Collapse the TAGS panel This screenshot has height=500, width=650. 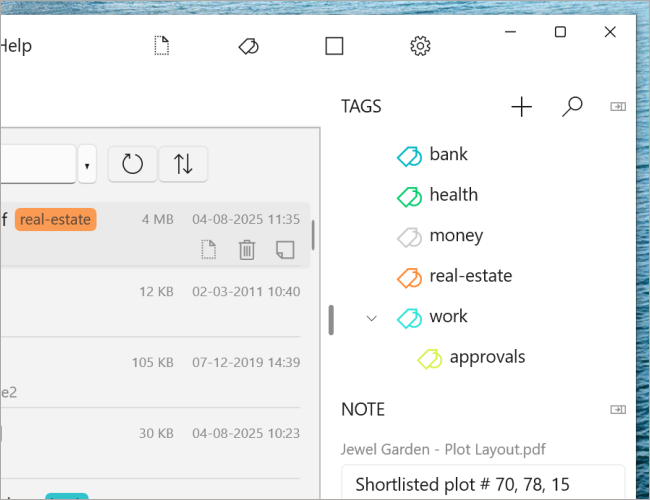point(618,107)
